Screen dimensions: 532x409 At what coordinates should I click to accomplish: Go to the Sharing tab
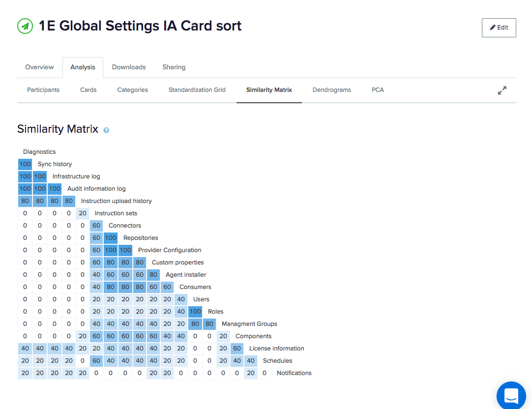(x=174, y=67)
